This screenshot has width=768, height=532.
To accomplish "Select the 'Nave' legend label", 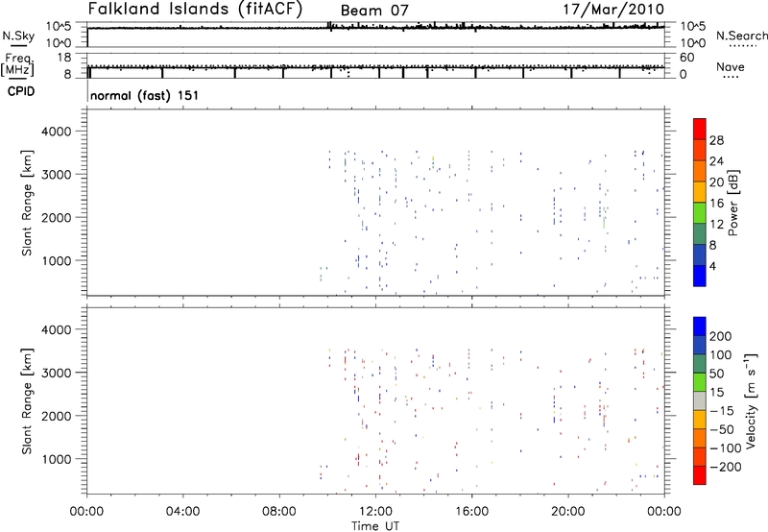I will [x=731, y=67].
